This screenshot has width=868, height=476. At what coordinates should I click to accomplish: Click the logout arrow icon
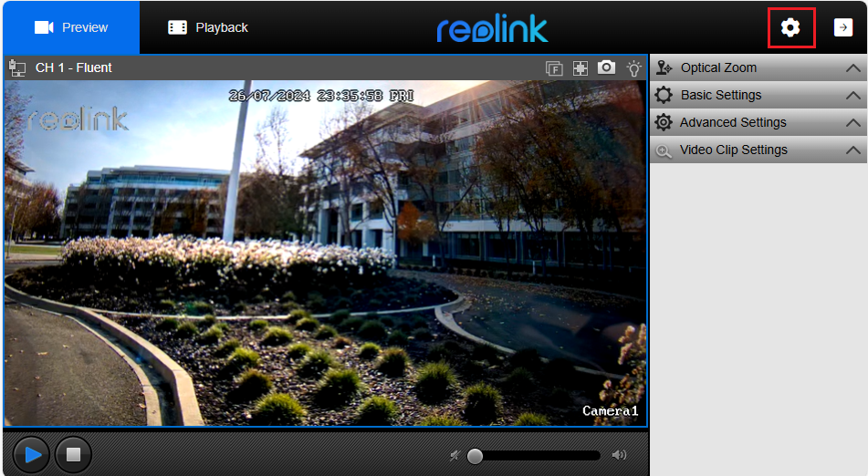[x=842, y=28]
